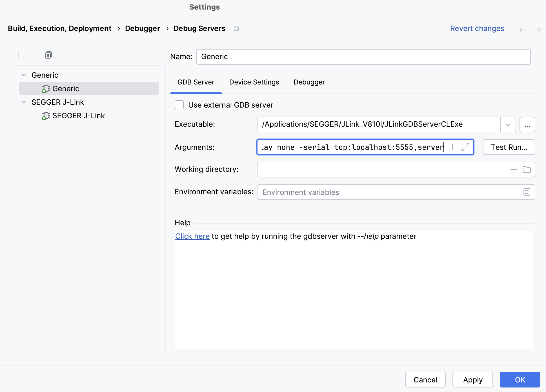Expand the Arguments field editor
Screen dimensions: 546x392
pos(465,147)
